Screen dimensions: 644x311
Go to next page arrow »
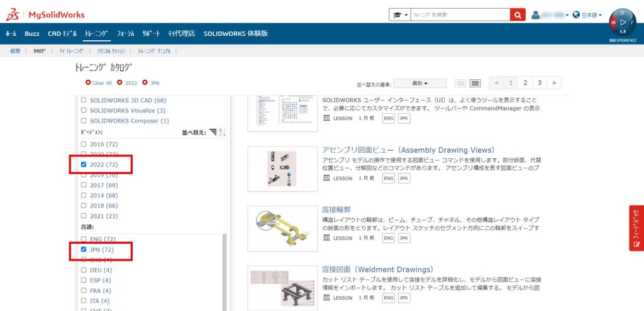pos(554,83)
